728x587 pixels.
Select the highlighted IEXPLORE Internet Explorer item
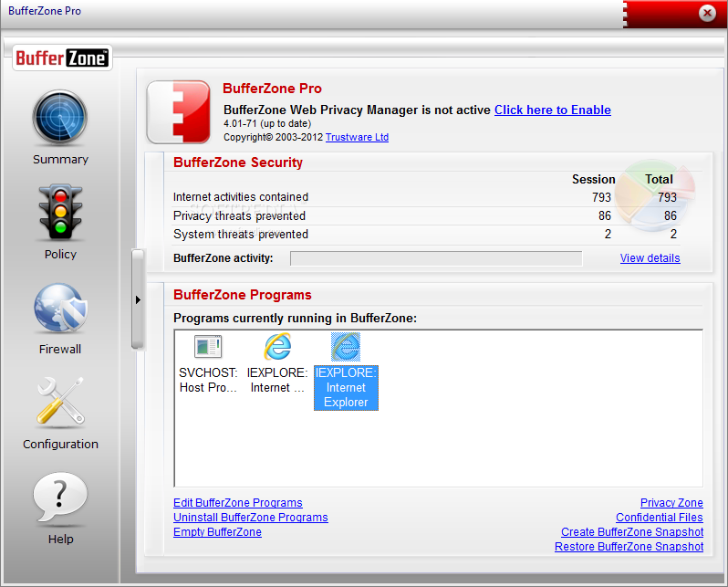346,372
